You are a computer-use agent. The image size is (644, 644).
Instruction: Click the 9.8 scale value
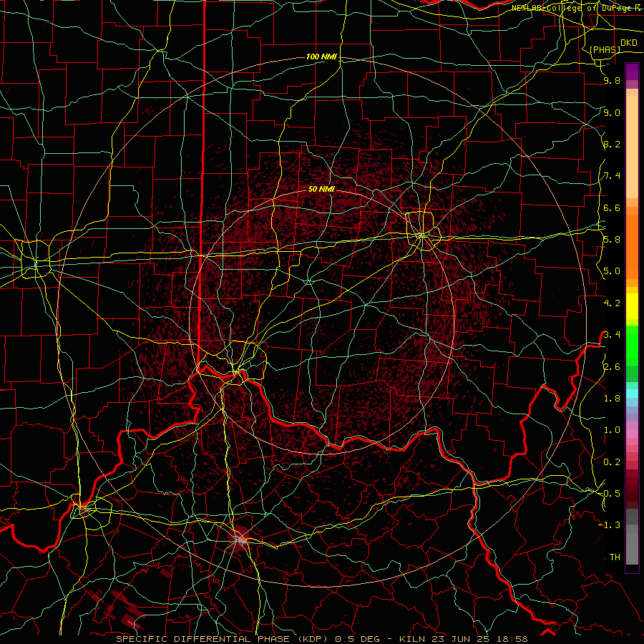tap(612, 81)
